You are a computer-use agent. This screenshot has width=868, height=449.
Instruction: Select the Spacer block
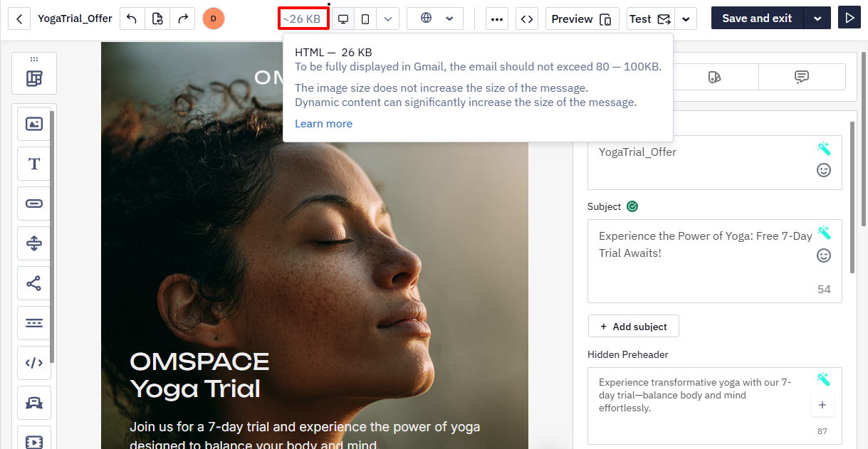[34, 243]
